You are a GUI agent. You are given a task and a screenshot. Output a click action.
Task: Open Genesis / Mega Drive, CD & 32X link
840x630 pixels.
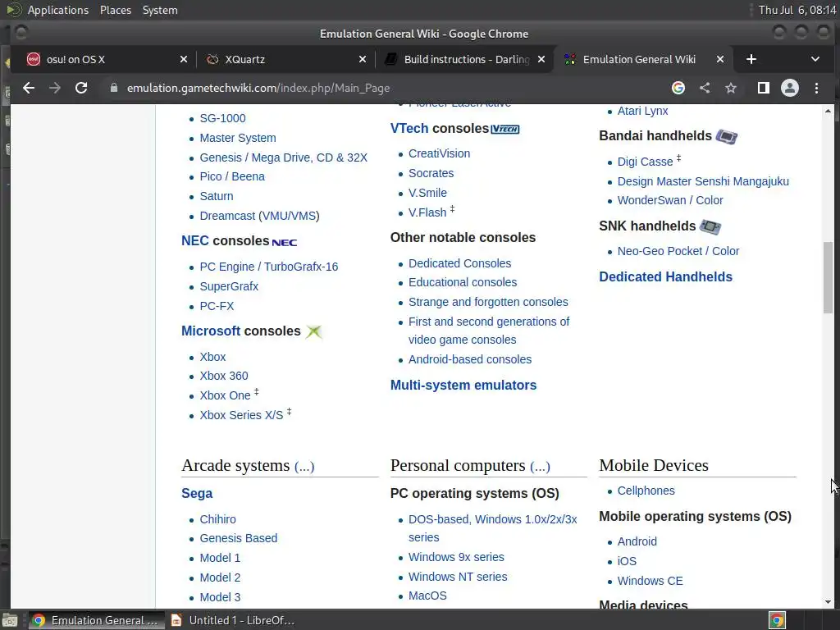pos(283,157)
